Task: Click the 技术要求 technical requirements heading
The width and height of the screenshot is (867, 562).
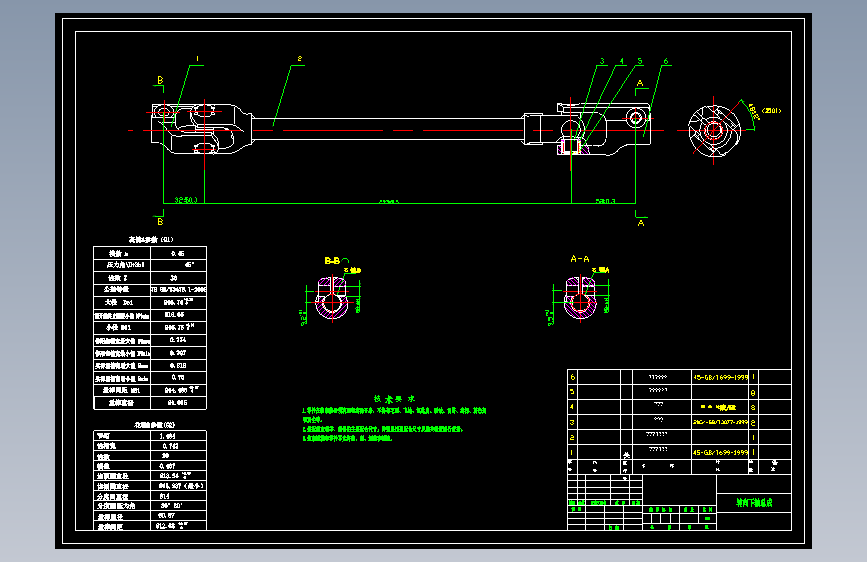Action: [394, 399]
